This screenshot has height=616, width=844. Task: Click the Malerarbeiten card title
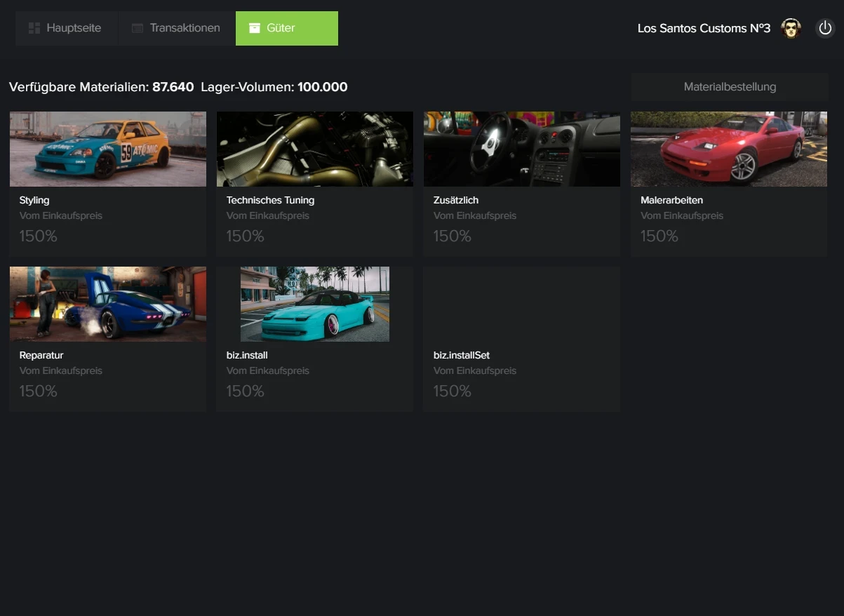click(x=671, y=200)
